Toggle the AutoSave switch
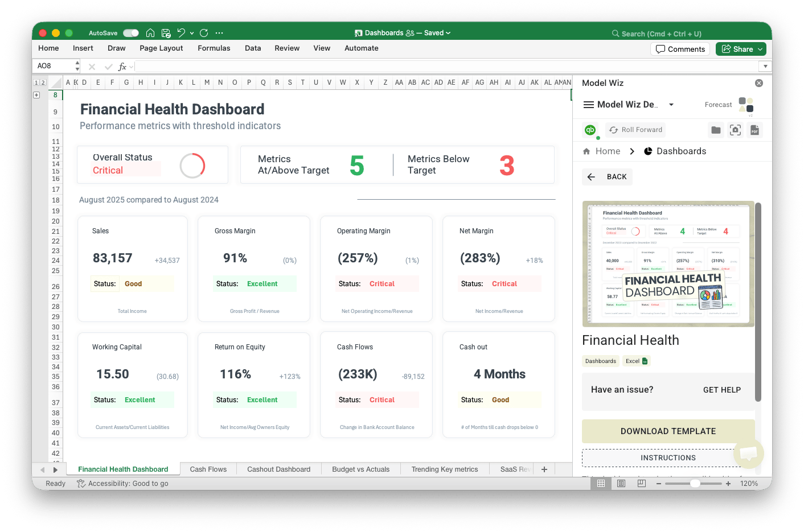This screenshot has width=804, height=532. pos(131,33)
